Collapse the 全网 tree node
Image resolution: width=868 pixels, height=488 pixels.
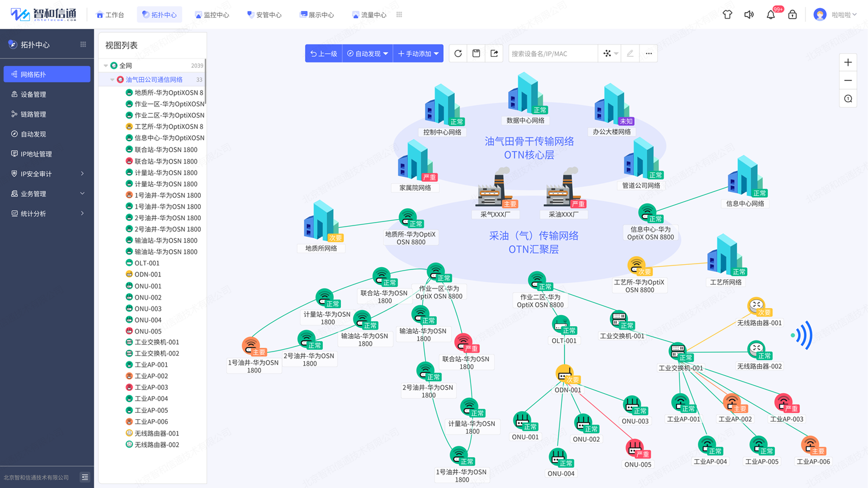coord(106,66)
